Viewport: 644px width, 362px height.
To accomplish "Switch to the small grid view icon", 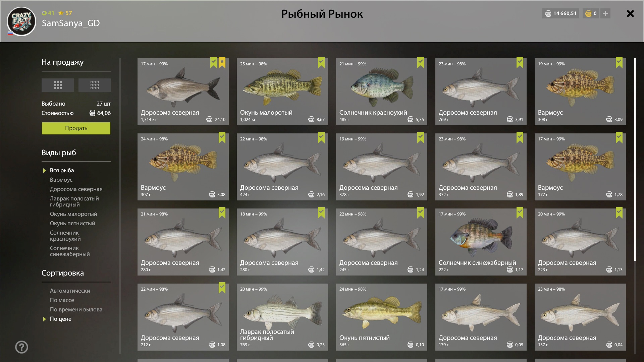I will 95,85.
